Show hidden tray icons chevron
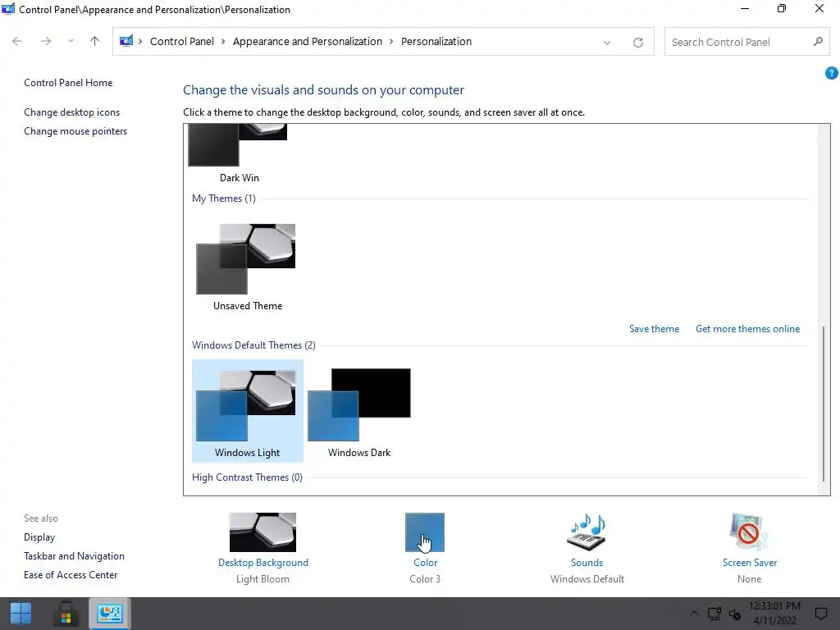 pos(694,614)
